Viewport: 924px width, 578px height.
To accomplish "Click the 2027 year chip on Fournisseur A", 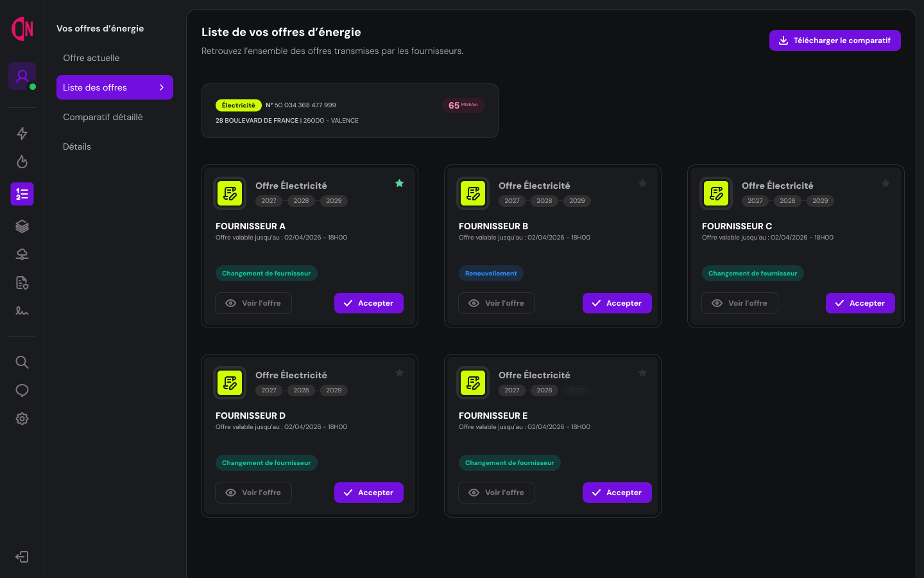I will 269,200.
